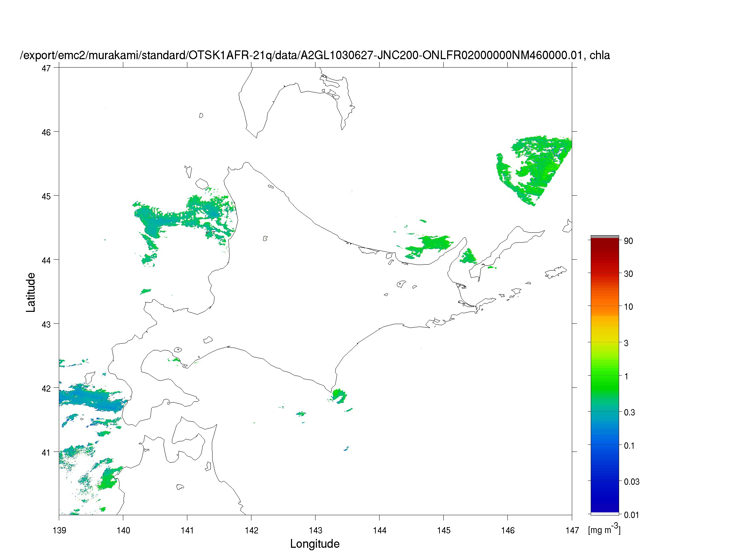Click the gray cap above the colorbar
Viewport: 735px width, 560px height.
[x=605, y=237]
